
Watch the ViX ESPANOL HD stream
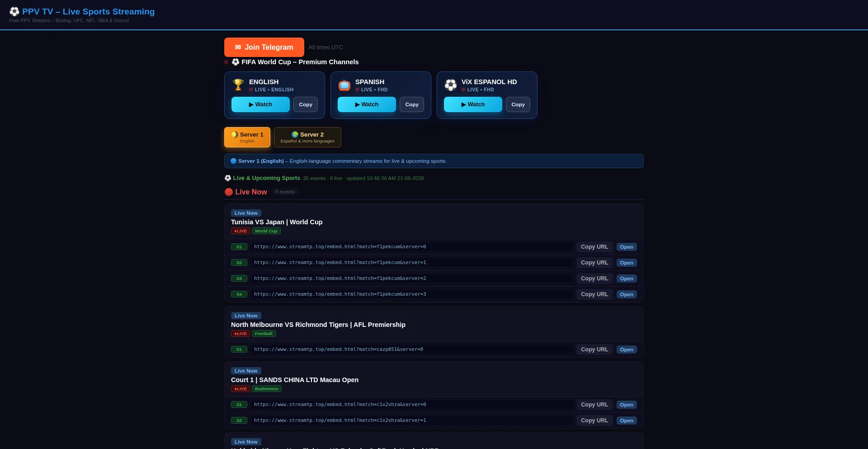473,104
